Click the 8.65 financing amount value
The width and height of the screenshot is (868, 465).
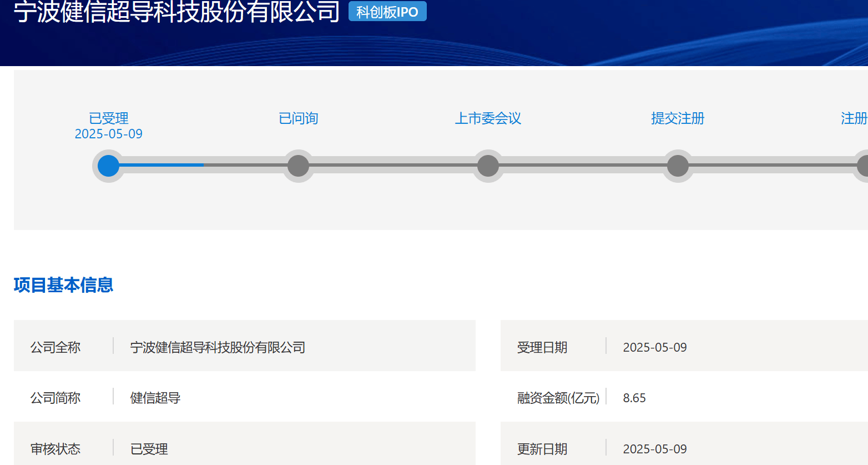coord(634,398)
